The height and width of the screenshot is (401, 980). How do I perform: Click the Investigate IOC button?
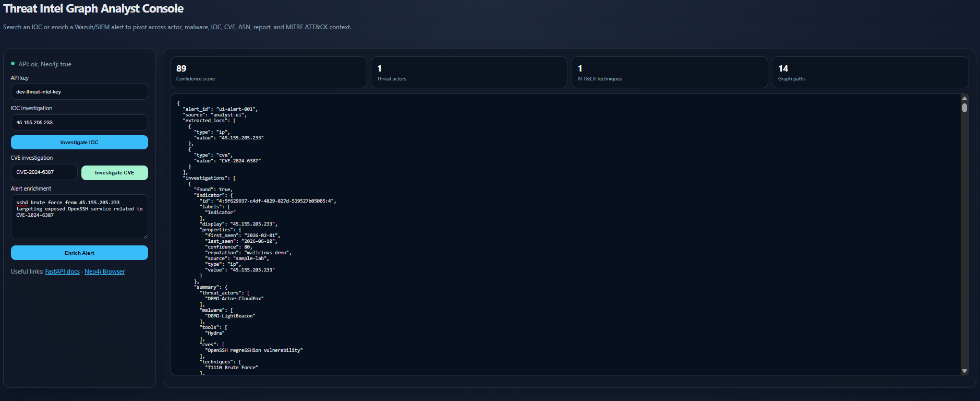[79, 142]
